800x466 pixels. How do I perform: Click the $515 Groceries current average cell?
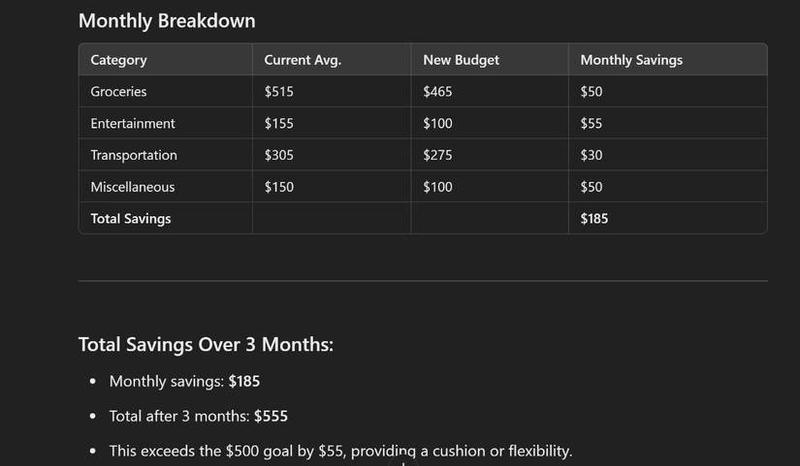(x=279, y=92)
